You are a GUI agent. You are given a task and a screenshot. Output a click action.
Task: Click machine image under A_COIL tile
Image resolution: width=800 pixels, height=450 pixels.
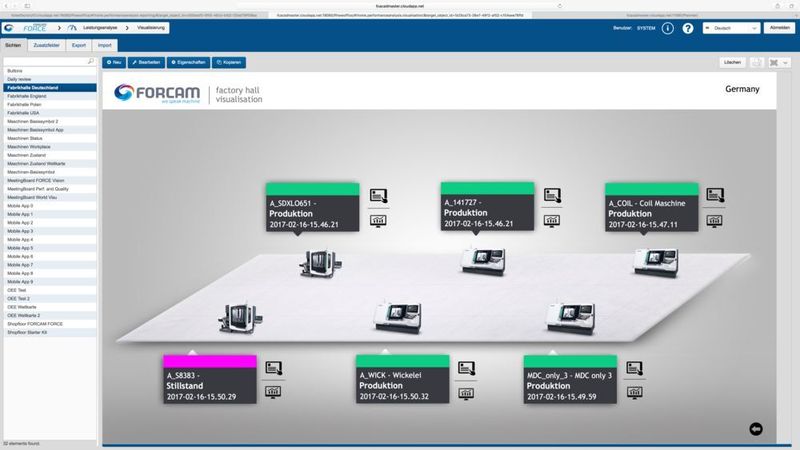click(x=656, y=263)
